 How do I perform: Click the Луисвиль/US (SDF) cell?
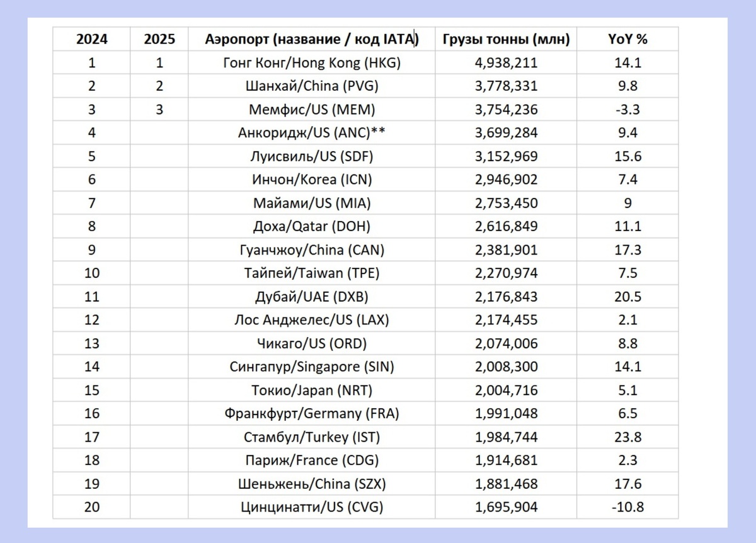point(312,156)
